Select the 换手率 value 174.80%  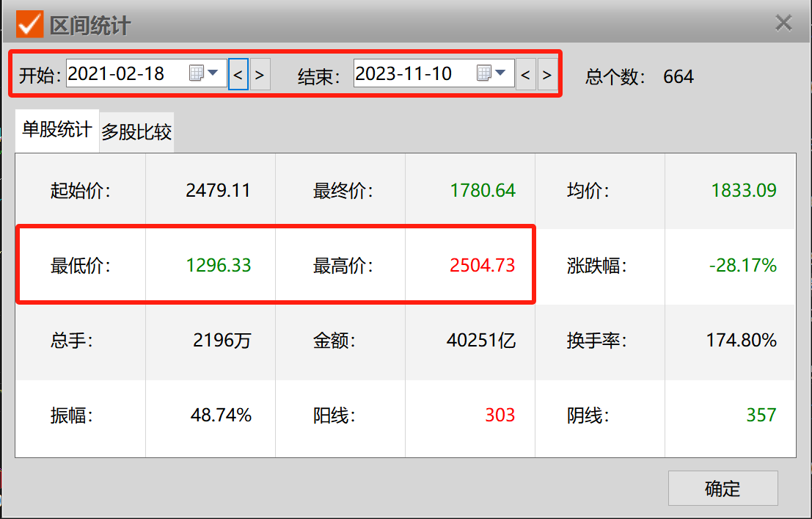point(742,340)
